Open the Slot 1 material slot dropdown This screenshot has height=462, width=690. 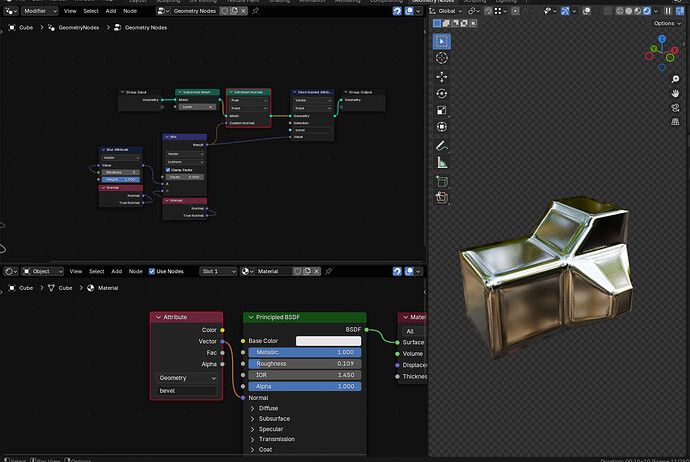(x=218, y=271)
